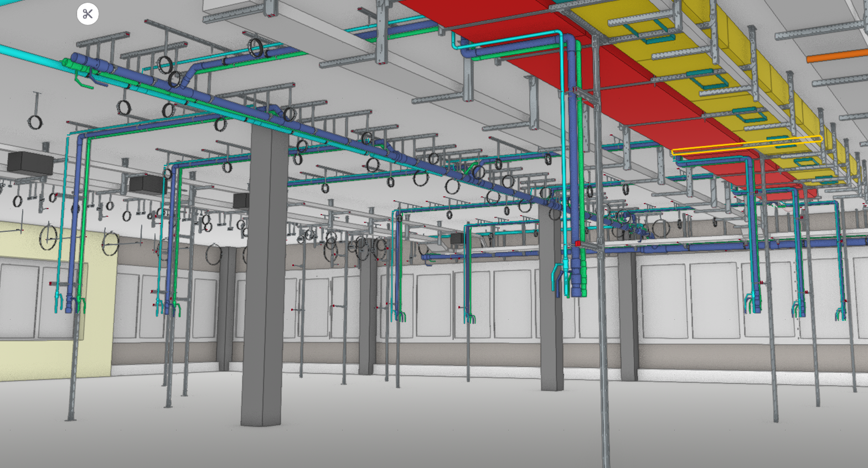The image size is (868, 468).
Task: Activate the scissors section-cut tool
Action: 87,14
